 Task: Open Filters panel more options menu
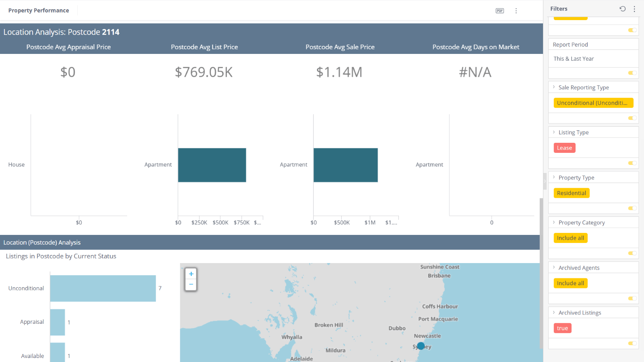click(634, 9)
